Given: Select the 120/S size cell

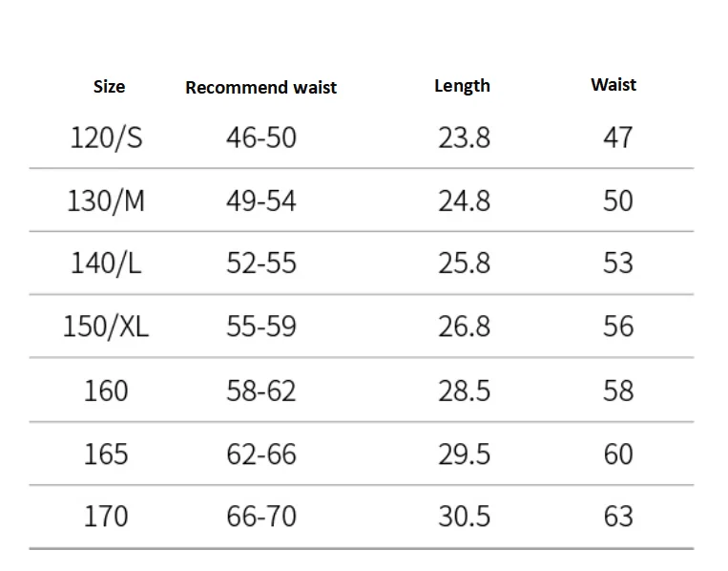Looking at the screenshot, I should coord(106,138).
